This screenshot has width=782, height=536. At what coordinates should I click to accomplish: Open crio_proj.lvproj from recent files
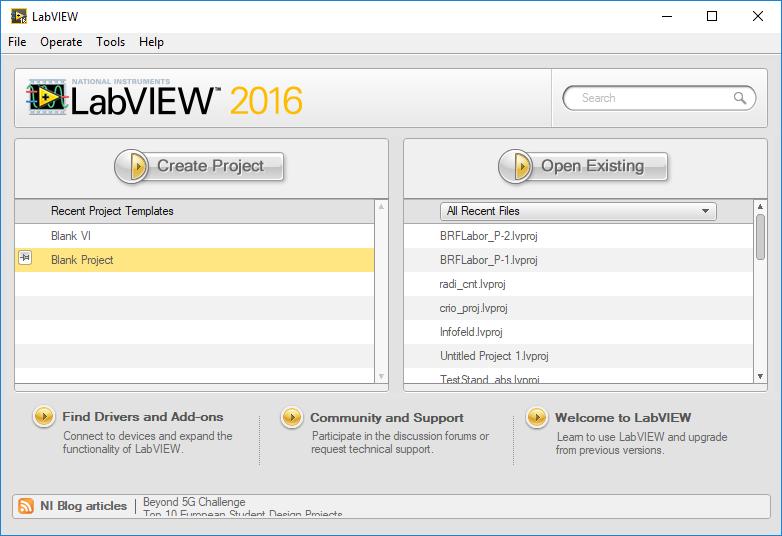(x=578, y=308)
